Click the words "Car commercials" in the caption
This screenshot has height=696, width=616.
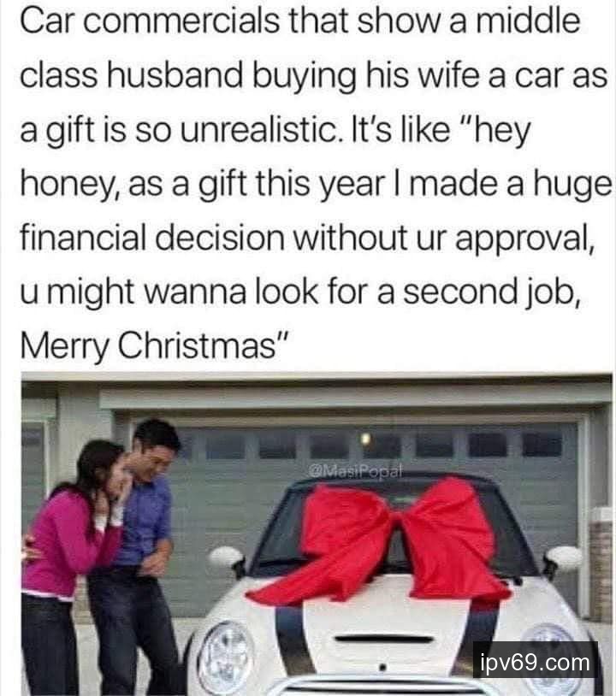tap(150, 21)
